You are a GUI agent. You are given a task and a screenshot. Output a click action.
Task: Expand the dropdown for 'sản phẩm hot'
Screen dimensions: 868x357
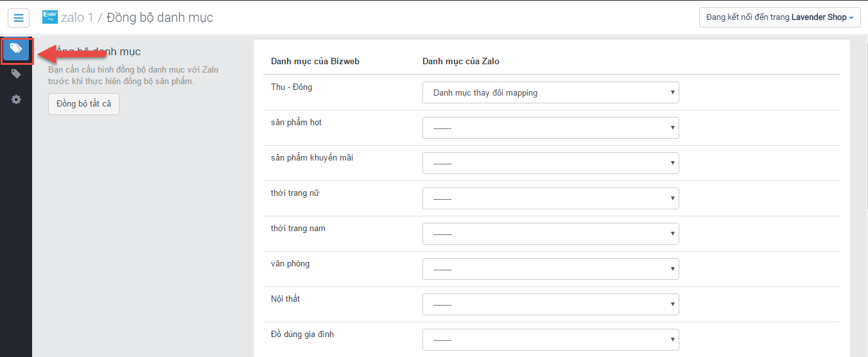click(550, 128)
